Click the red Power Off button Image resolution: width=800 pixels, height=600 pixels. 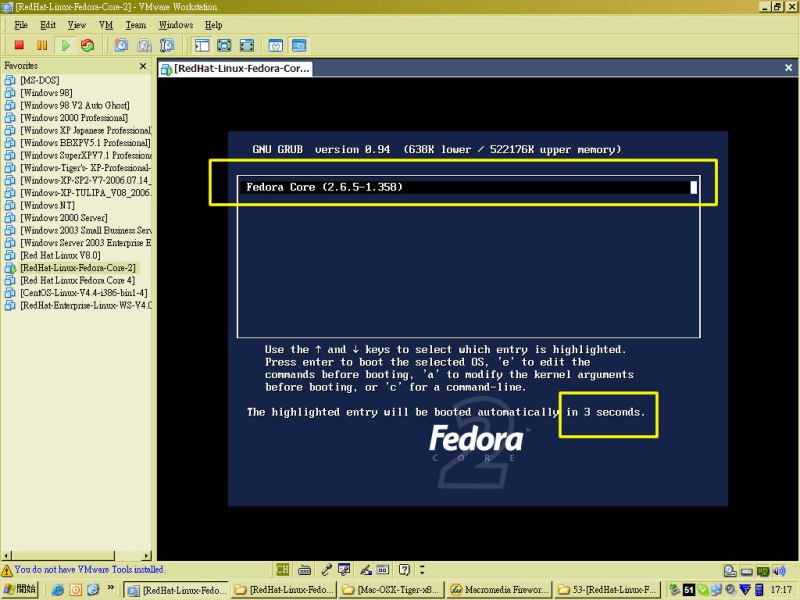pos(19,45)
